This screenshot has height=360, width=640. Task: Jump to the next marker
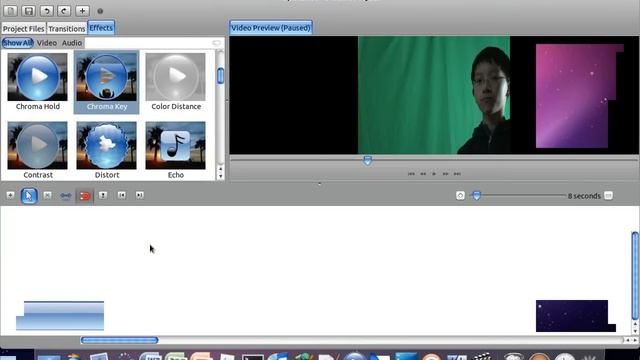(140, 196)
